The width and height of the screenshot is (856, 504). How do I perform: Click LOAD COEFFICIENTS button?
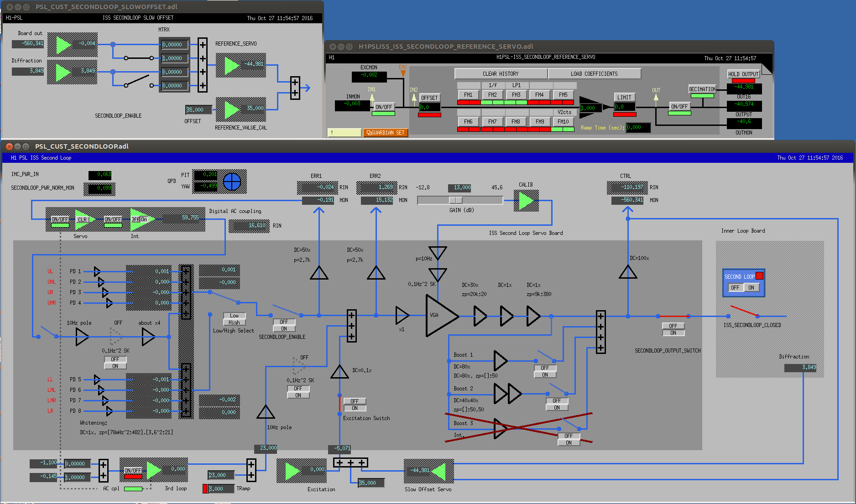pos(594,74)
